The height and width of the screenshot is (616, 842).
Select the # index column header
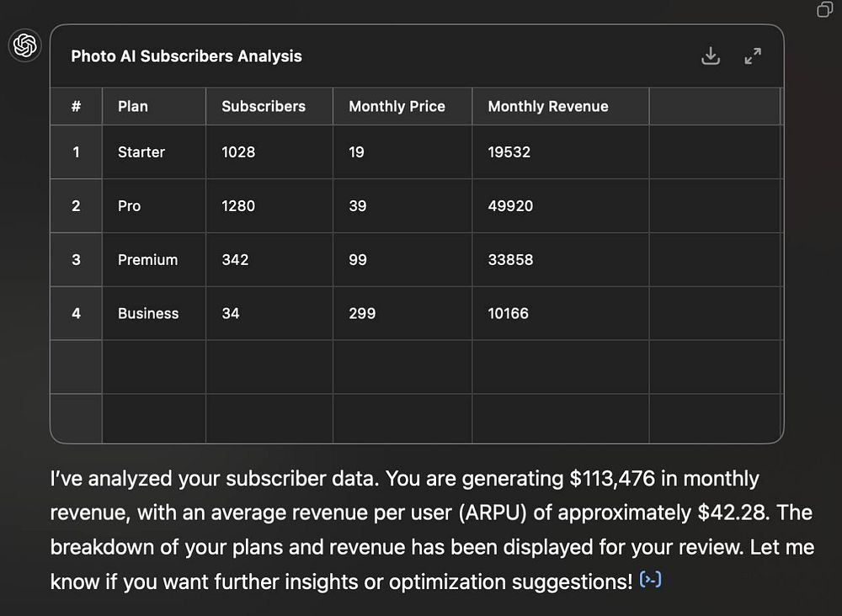pyautogui.click(x=76, y=106)
